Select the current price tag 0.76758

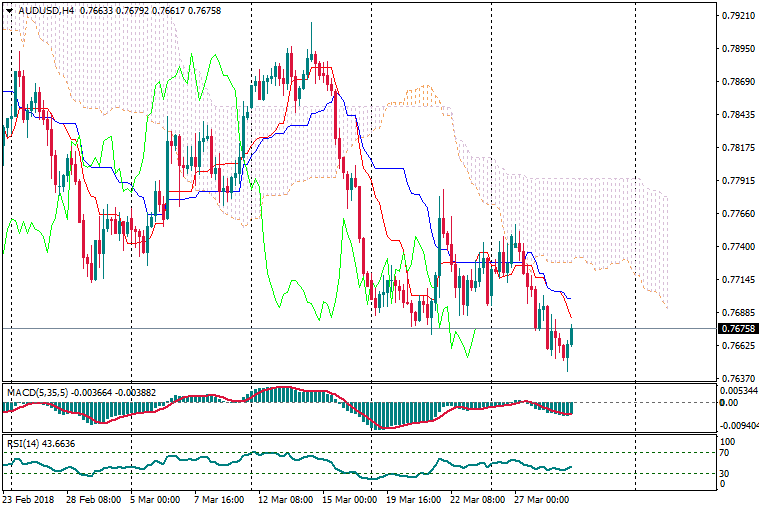(737, 328)
